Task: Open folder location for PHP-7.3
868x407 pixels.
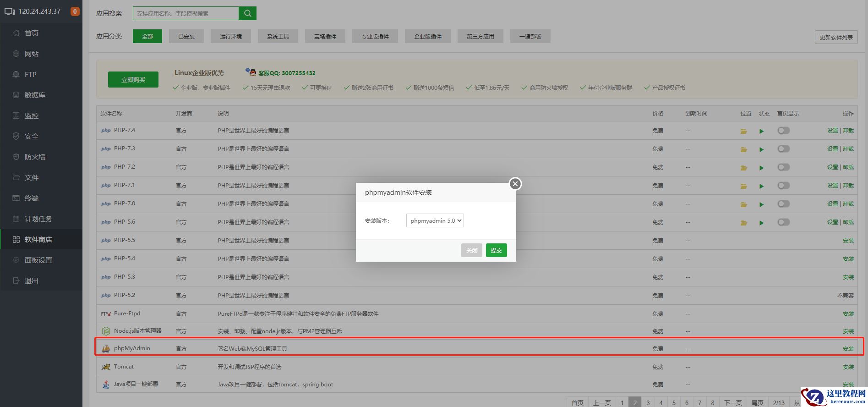Action: (x=744, y=149)
